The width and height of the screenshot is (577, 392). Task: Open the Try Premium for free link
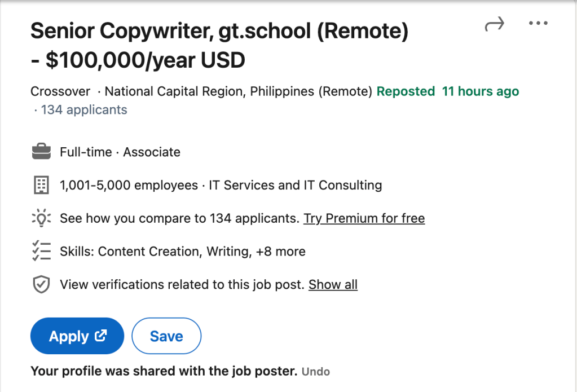pos(364,218)
